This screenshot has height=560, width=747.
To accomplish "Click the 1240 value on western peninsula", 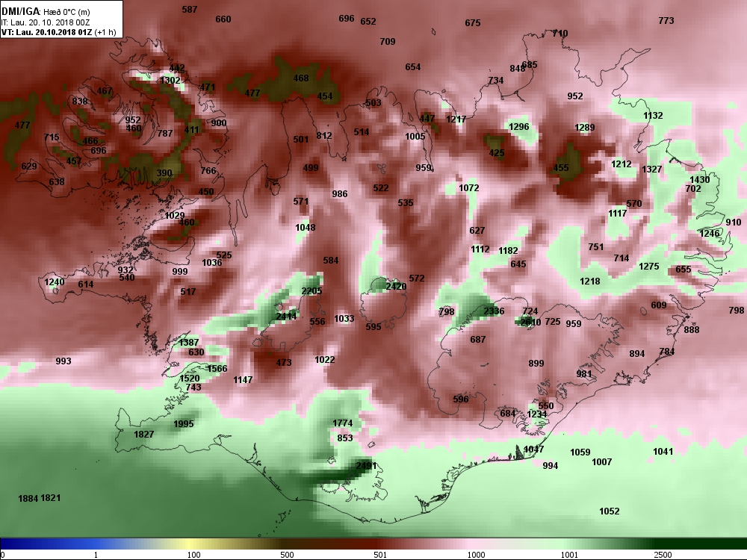I will click(55, 282).
